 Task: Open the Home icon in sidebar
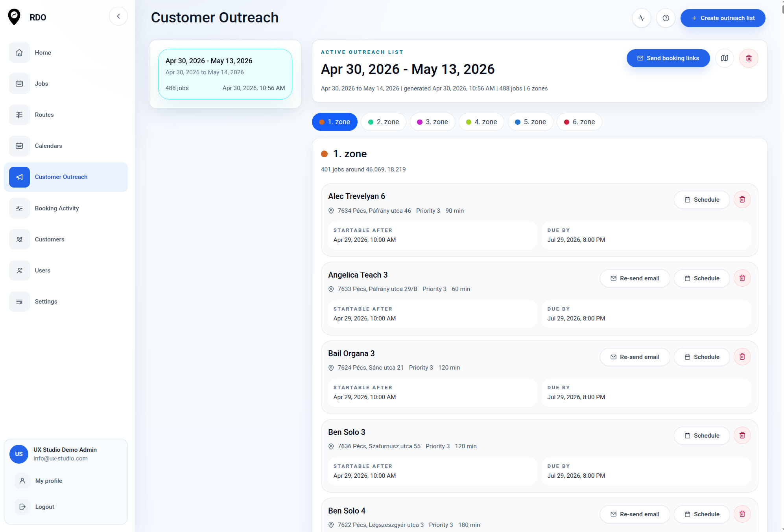click(x=19, y=53)
